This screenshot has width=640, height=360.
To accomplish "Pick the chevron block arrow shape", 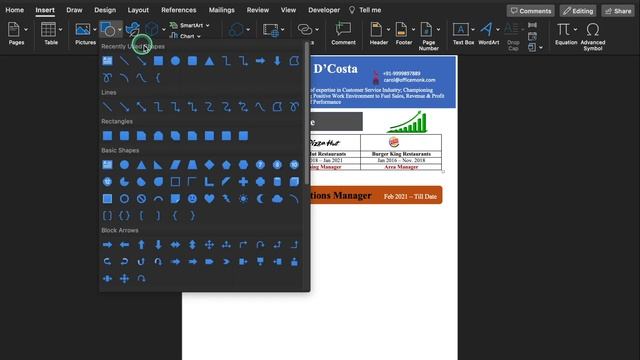I will (x=226, y=262).
